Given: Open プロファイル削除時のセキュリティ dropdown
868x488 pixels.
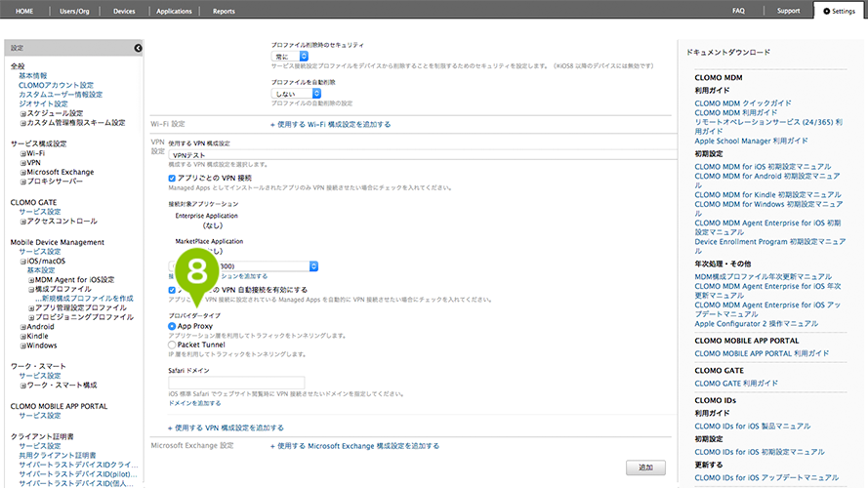Looking at the screenshot, I should pos(290,57).
